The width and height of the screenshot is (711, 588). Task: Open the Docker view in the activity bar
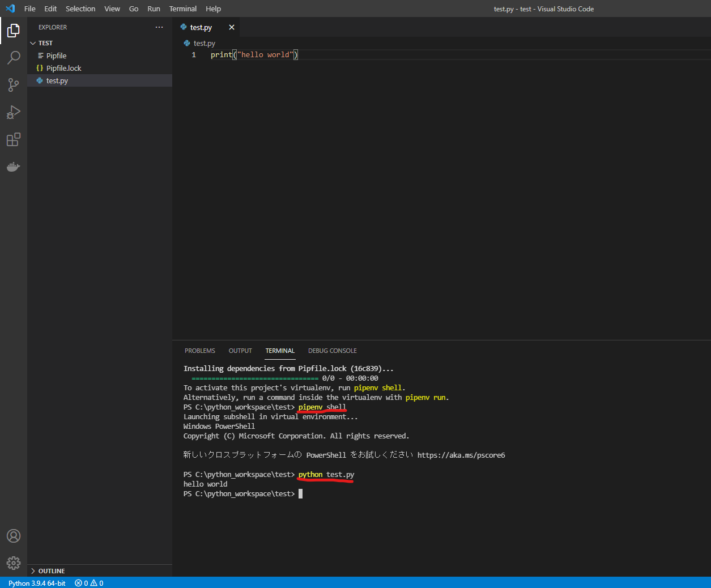(14, 167)
